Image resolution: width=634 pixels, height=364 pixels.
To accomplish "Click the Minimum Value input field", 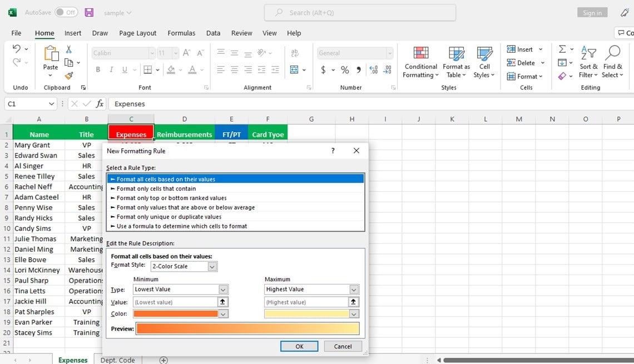I will pyautogui.click(x=175, y=302).
